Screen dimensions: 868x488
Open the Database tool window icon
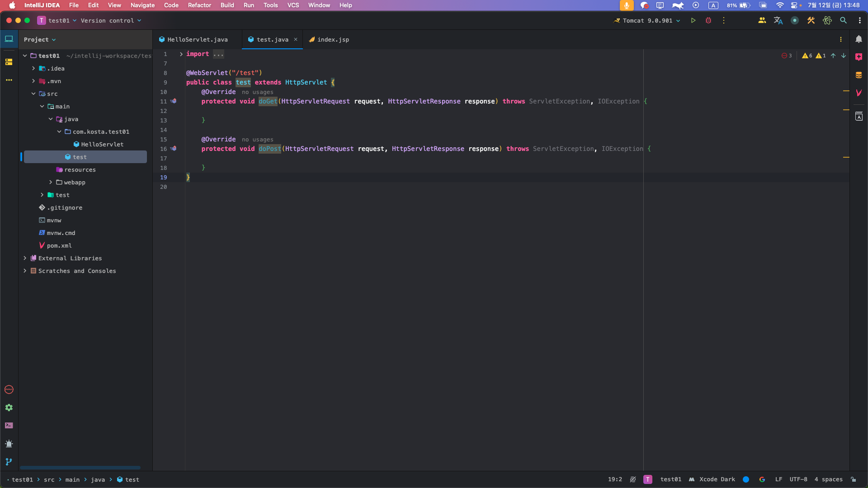tap(859, 75)
